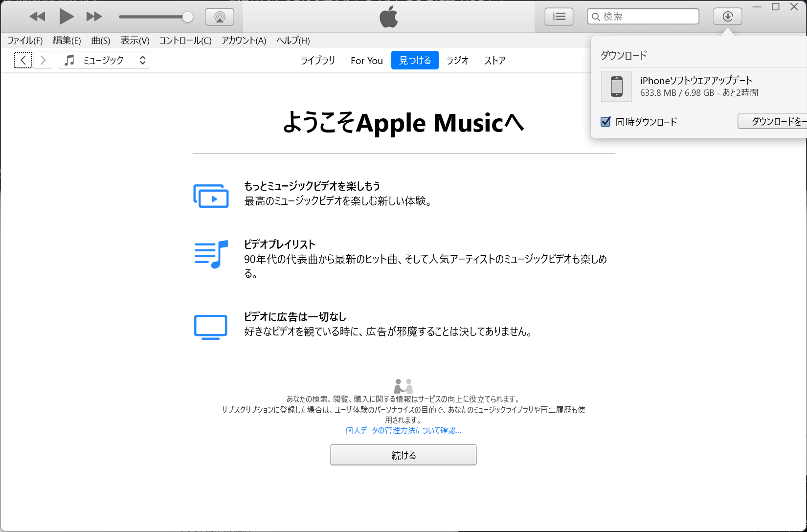
Task: Toggle the 同時ダウンロード checkbox
Action: 605,122
